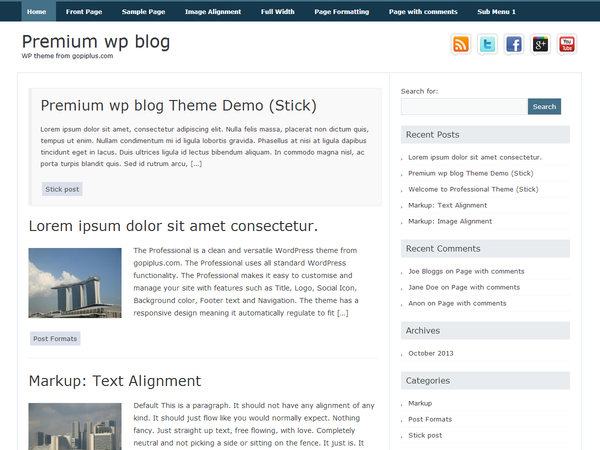Screen dimensions: 600x450
Task: Open Anon comment on Page with comments
Action: 457,303
